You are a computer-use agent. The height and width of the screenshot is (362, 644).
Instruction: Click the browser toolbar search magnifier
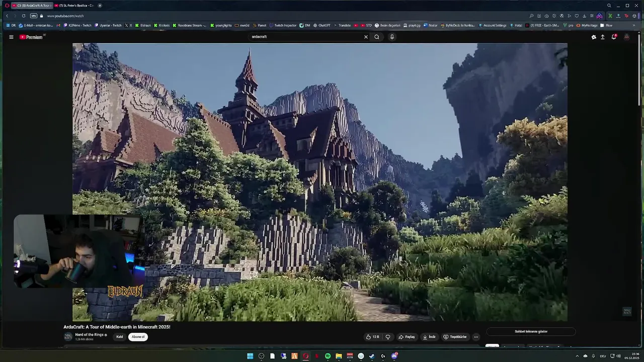click(x=531, y=16)
